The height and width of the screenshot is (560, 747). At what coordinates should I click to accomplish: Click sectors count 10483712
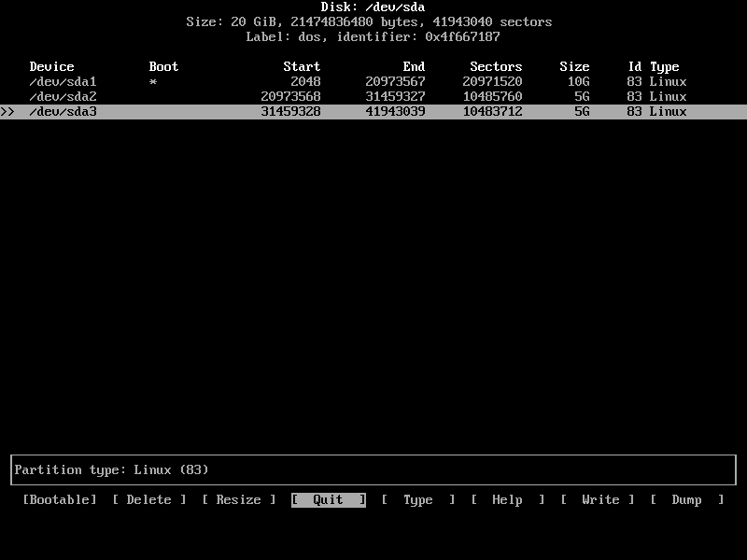tap(493, 111)
